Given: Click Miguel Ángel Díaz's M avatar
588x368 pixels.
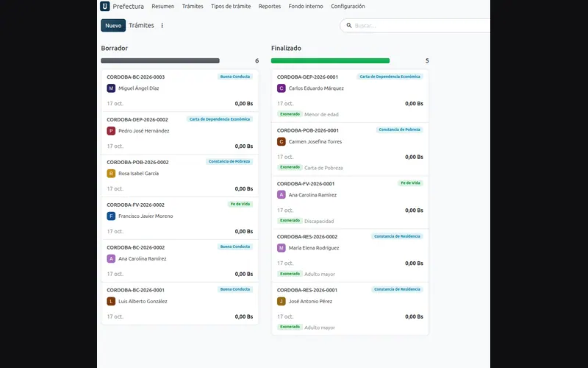Looking at the screenshot, I should (111, 88).
